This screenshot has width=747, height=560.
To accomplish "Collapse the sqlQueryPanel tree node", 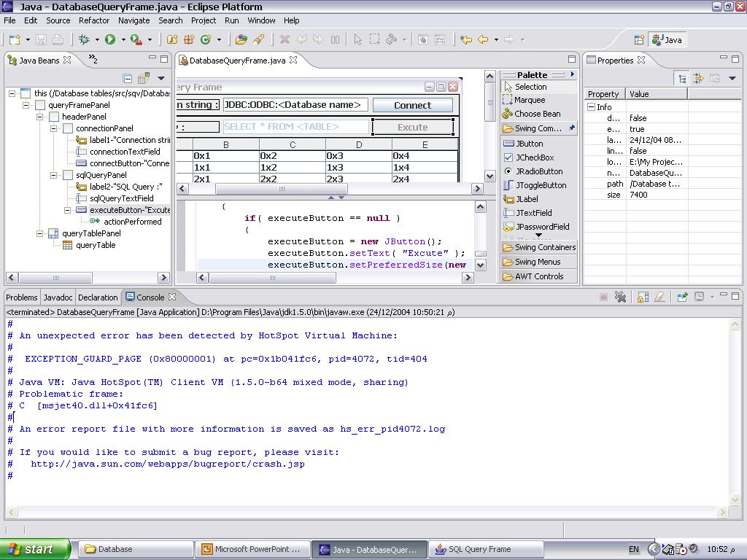I will click(53, 175).
